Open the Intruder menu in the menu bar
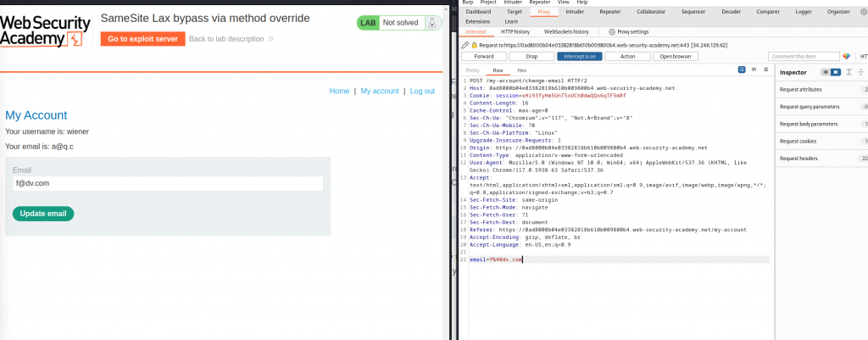 click(513, 3)
